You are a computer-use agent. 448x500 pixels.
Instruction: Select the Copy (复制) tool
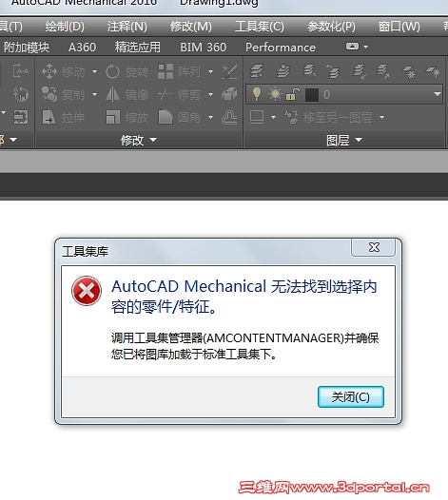(x=63, y=94)
